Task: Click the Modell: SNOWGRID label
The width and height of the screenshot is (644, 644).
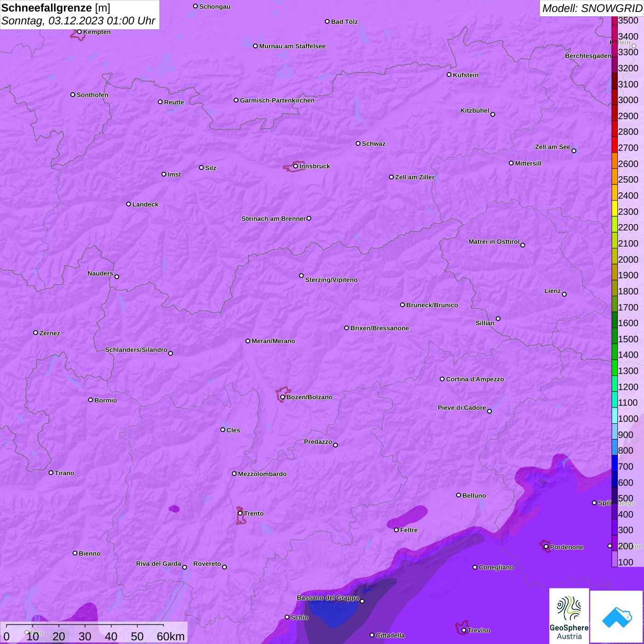Action: pyautogui.click(x=592, y=8)
